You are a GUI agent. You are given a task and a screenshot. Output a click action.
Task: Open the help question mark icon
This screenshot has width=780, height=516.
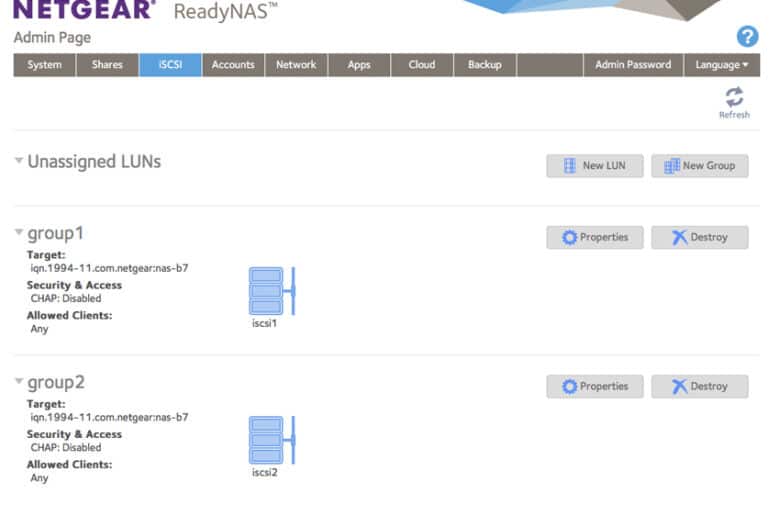pyautogui.click(x=747, y=36)
